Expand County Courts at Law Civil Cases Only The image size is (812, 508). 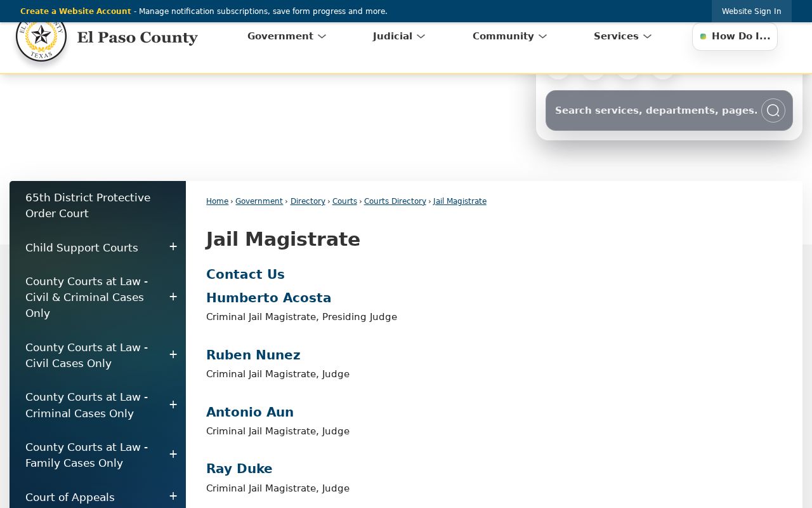173,355
